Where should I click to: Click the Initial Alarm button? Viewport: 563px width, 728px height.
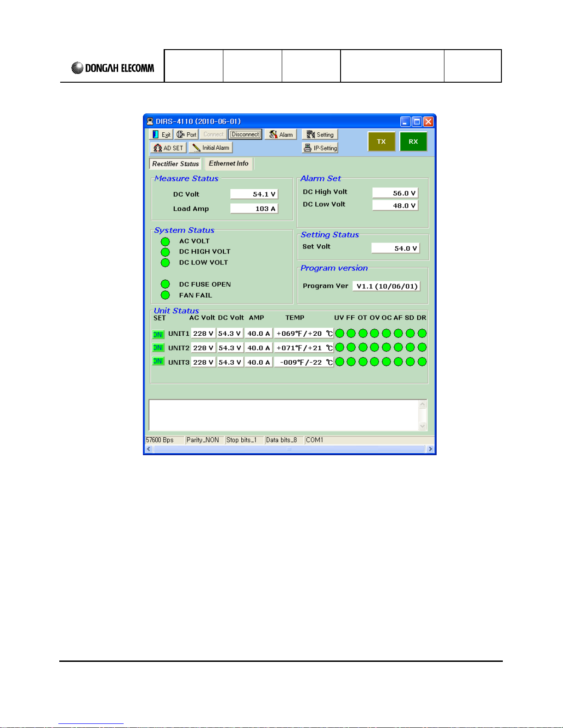pyautogui.click(x=210, y=148)
